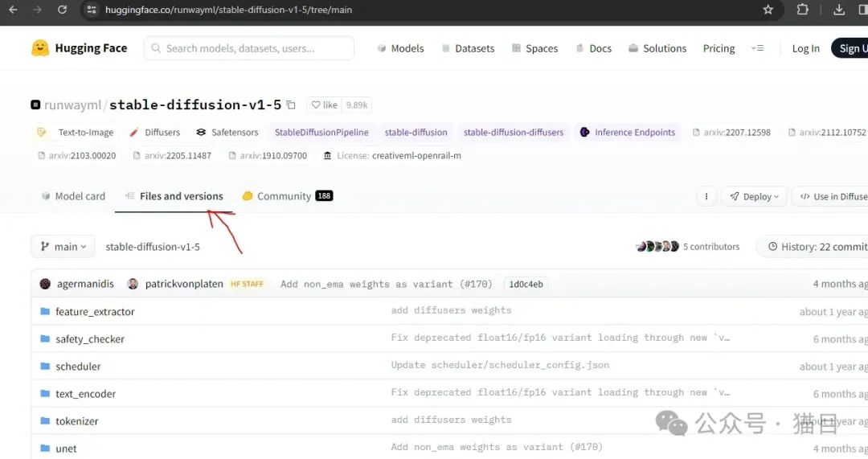The width and height of the screenshot is (868, 459).
Task: Click stable-diffusion-v1-5 in the file path
Action: click(153, 247)
